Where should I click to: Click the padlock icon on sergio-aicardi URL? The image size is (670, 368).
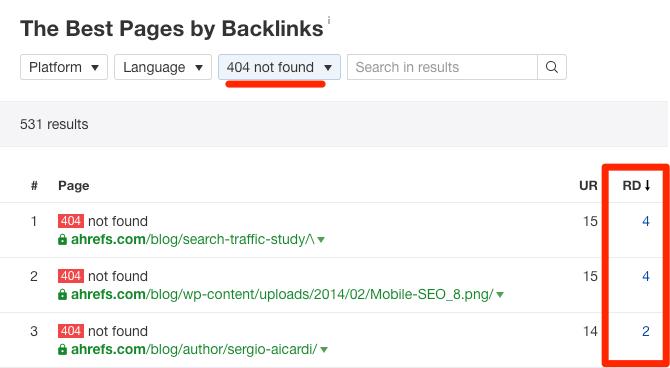click(62, 350)
